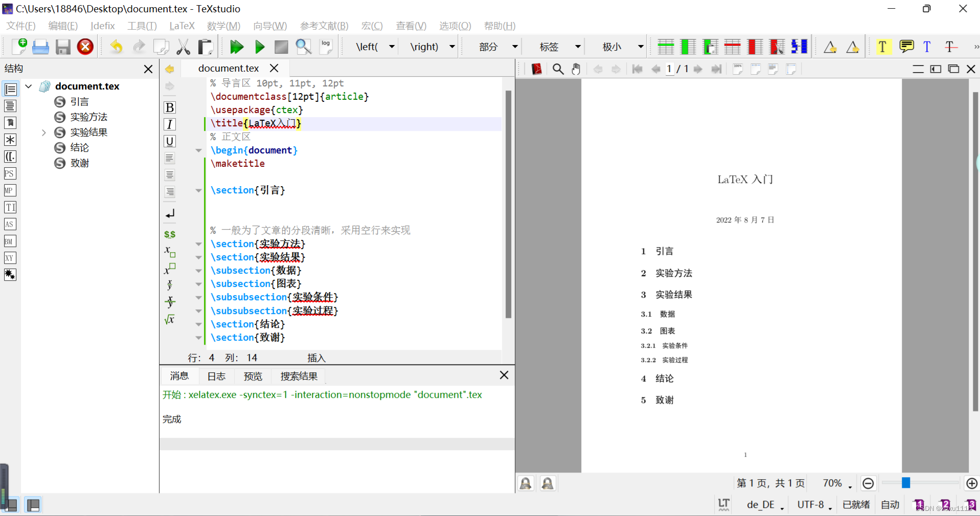
Task: Switch to 预览 preview tab
Action: tap(253, 376)
